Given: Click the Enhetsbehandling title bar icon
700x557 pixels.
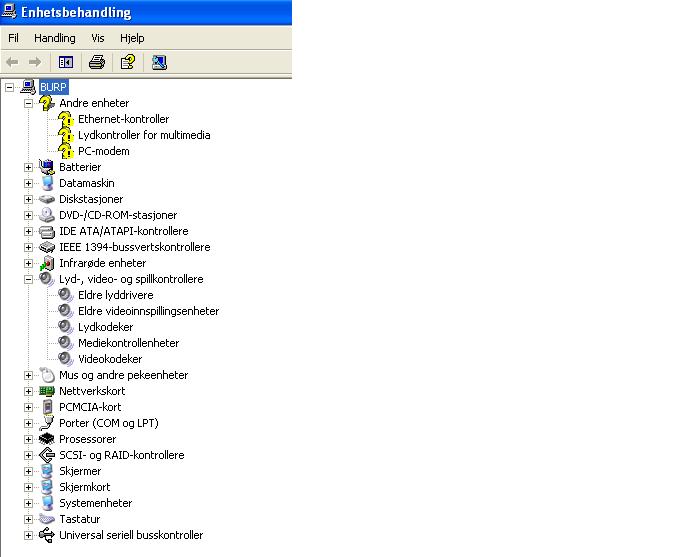Looking at the screenshot, I should coord(9,11).
